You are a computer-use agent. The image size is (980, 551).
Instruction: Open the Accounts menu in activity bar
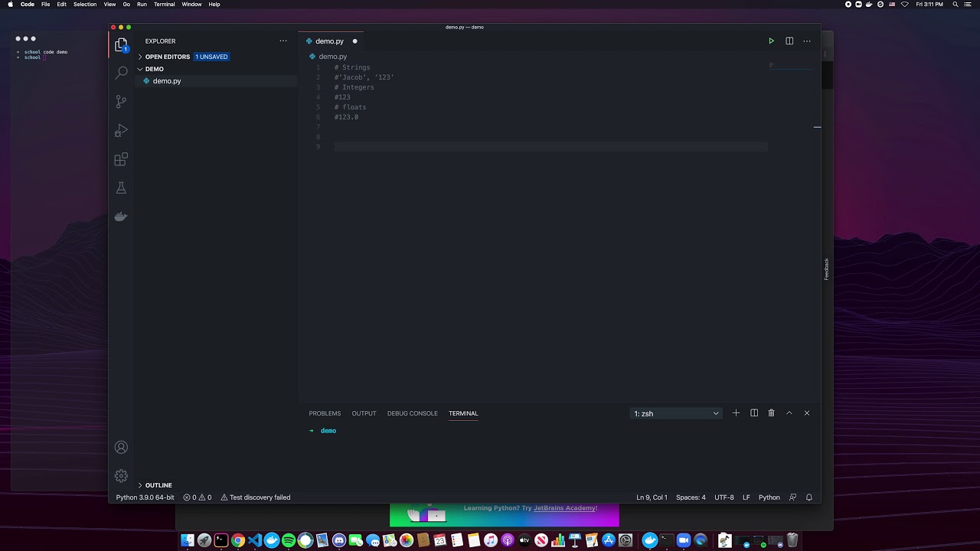pos(121,448)
